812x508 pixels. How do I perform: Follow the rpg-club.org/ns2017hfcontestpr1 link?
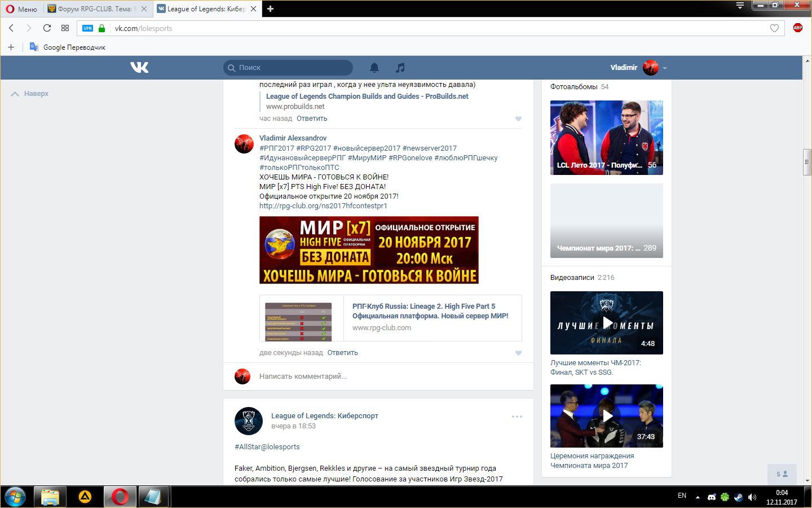point(323,206)
